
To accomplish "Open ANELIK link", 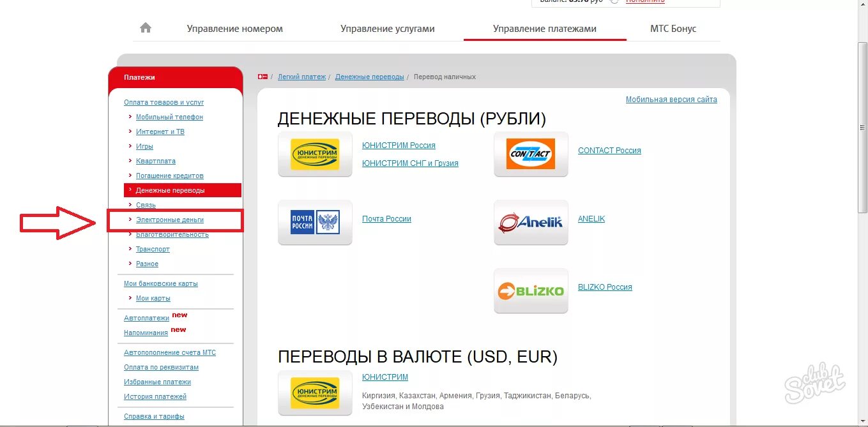I will click(591, 219).
